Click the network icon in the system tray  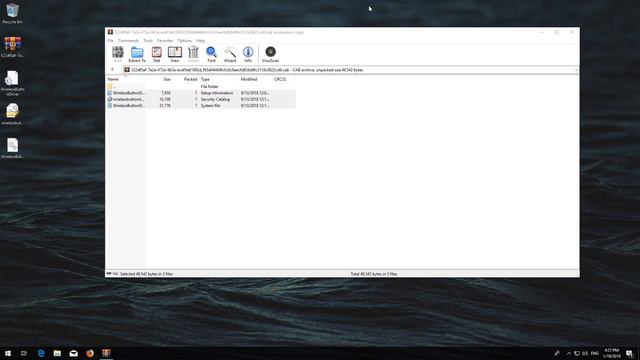[577, 353]
